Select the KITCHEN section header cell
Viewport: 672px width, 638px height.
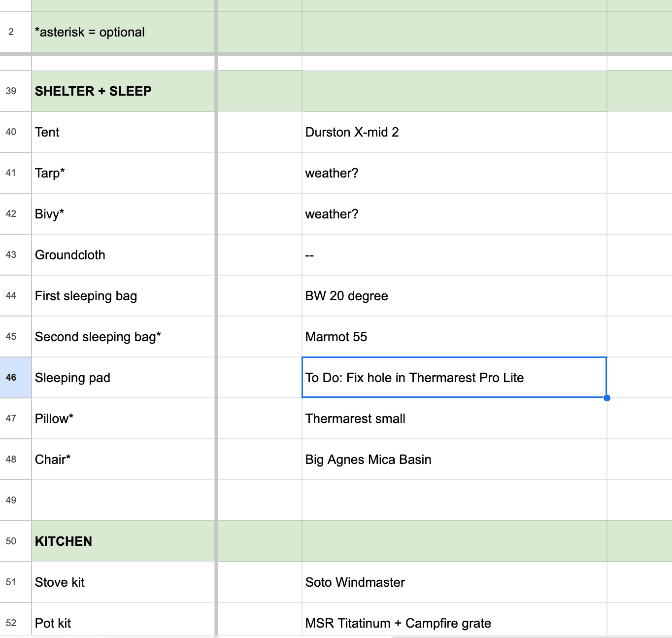[x=123, y=541]
